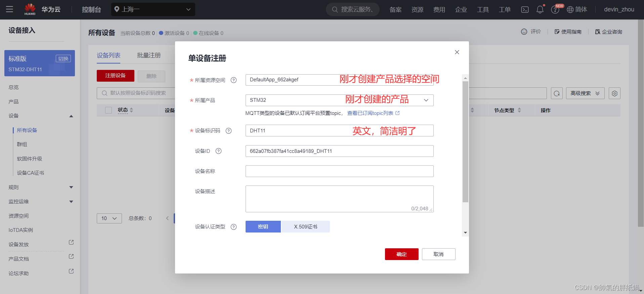This screenshot has width=644, height=294.
Task: Expand the 高级搜索 options
Action: coord(585,93)
